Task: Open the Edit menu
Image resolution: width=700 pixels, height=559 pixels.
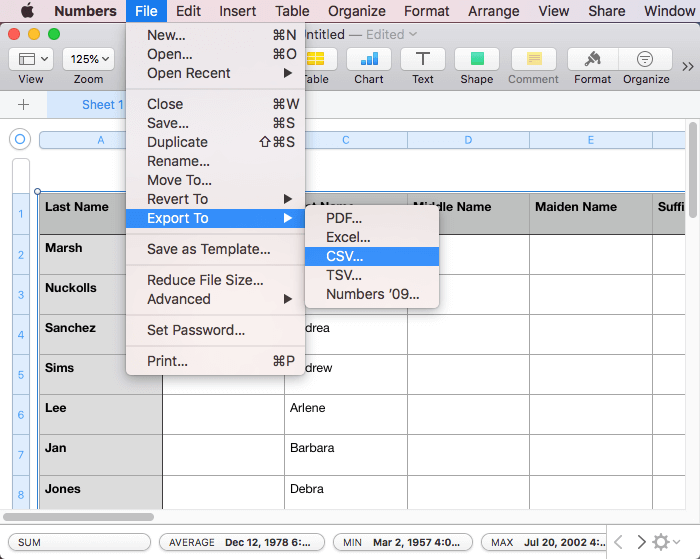Action: coord(188,11)
